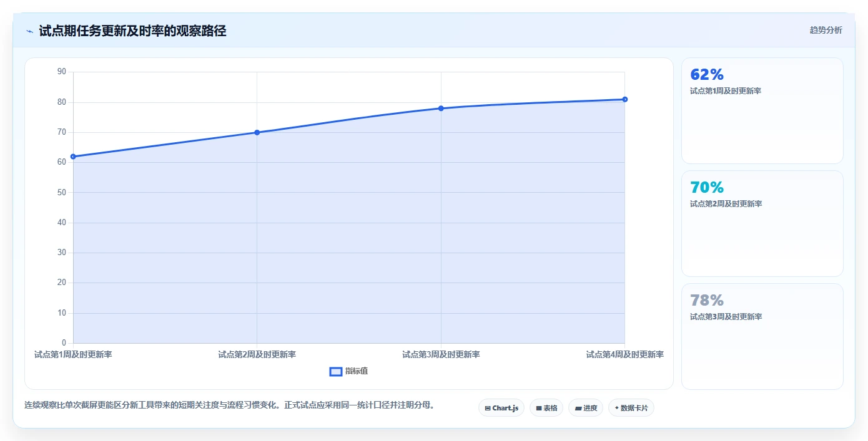The height and width of the screenshot is (441, 868).
Task: Select the Chart.js tag
Action: 501,408
